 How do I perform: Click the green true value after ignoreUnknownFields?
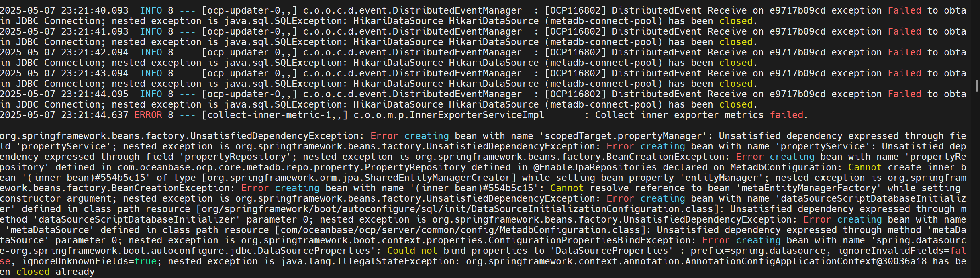coord(145,261)
